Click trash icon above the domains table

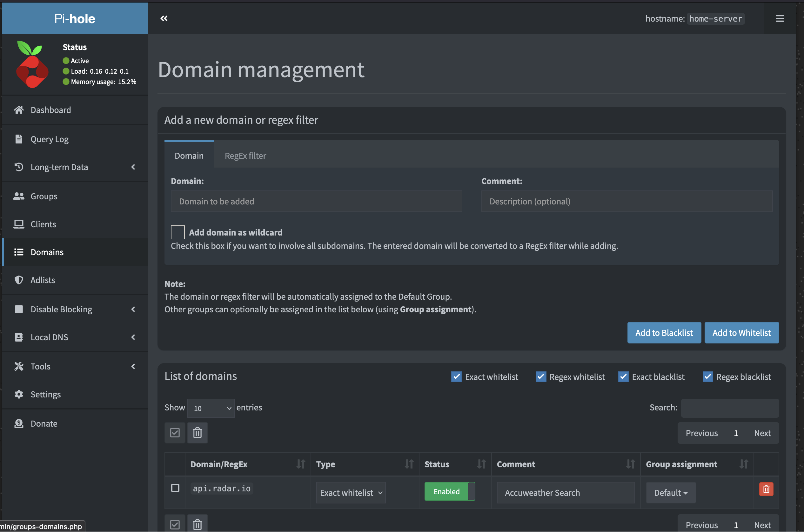click(x=197, y=433)
